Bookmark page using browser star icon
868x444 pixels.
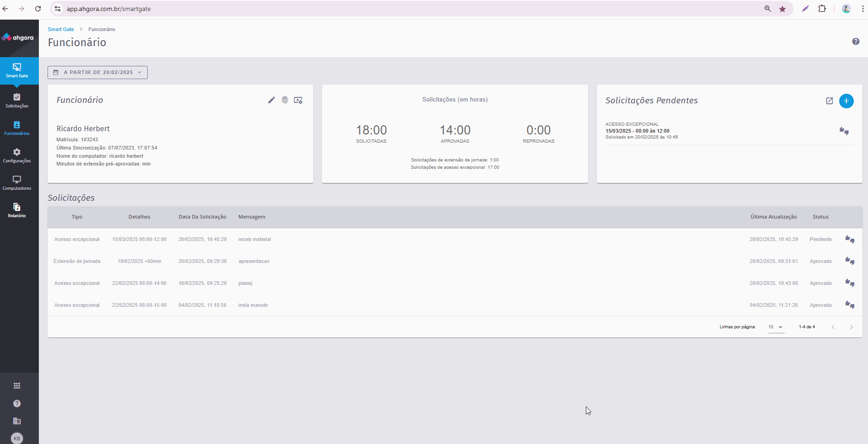pos(782,9)
